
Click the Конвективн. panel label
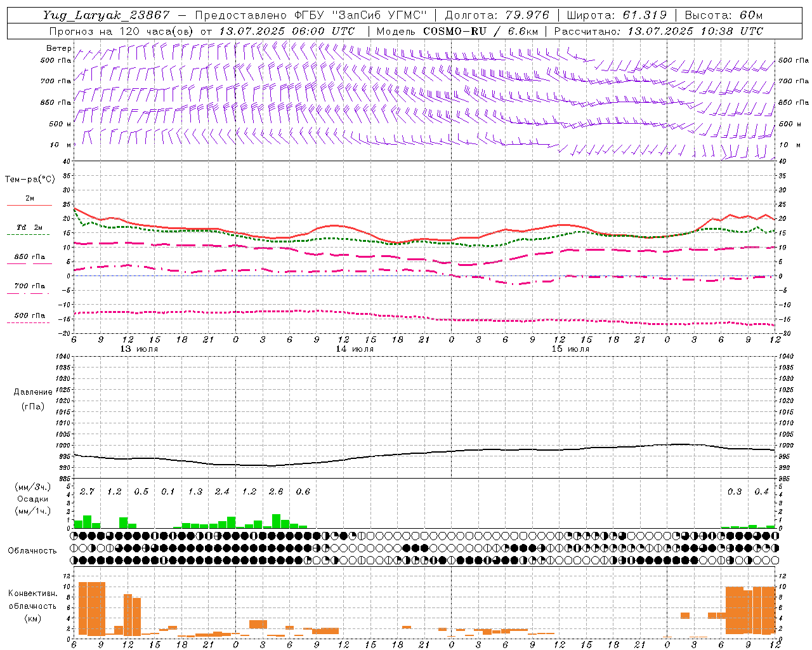tap(33, 594)
